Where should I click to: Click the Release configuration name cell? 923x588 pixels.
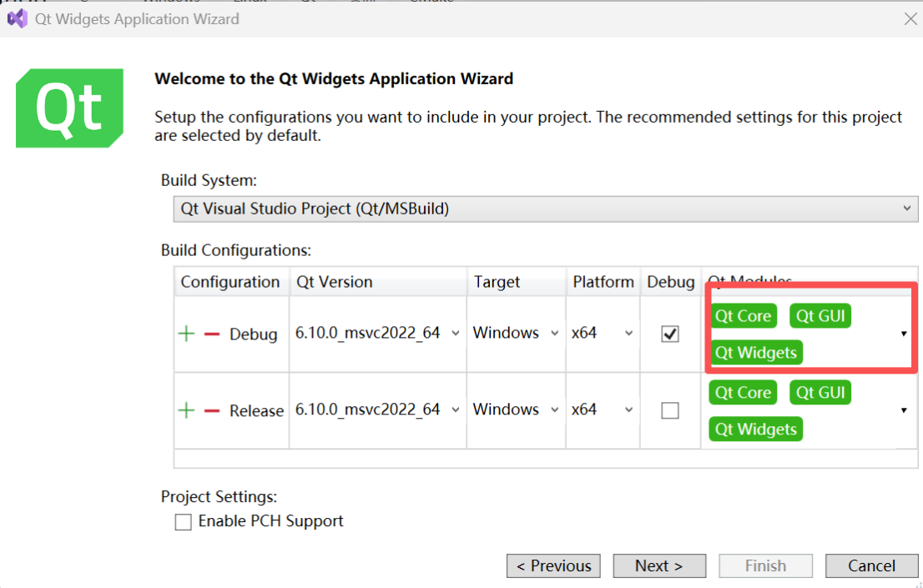[257, 411]
